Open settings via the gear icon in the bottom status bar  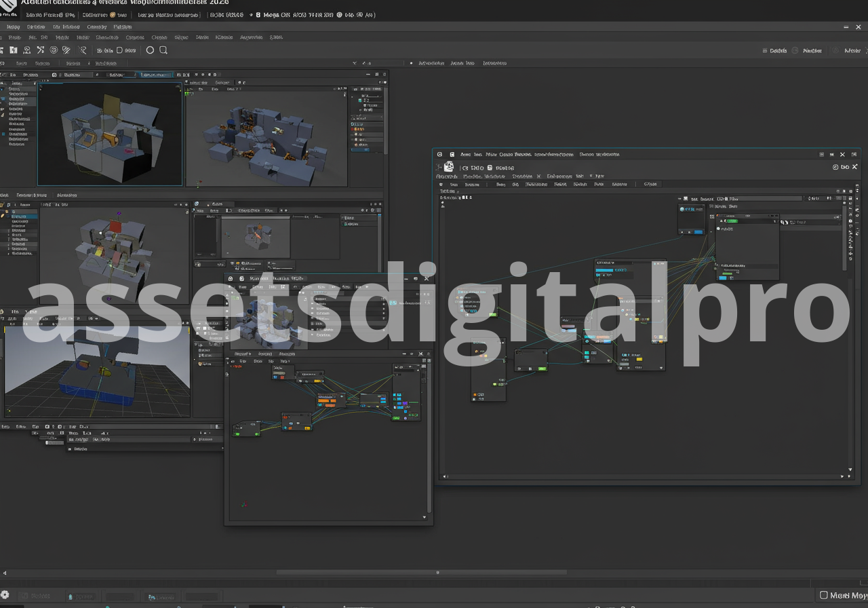click(5, 595)
